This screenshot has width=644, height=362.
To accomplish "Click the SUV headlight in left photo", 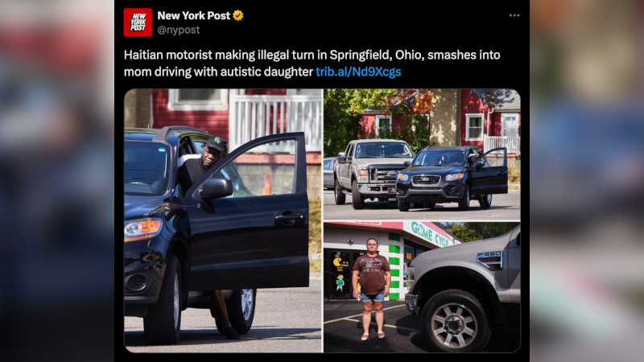I will pyautogui.click(x=142, y=229).
